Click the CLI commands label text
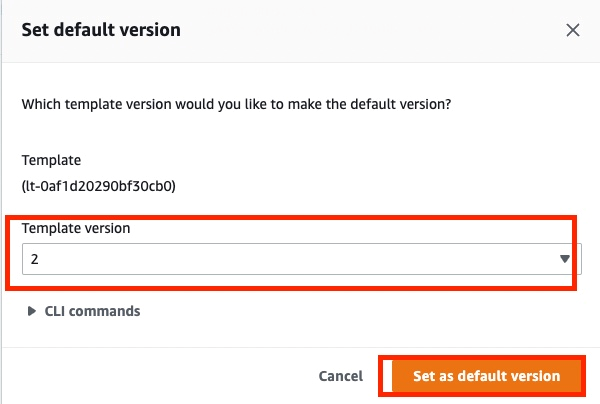The height and width of the screenshot is (404, 600). click(x=92, y=311)
